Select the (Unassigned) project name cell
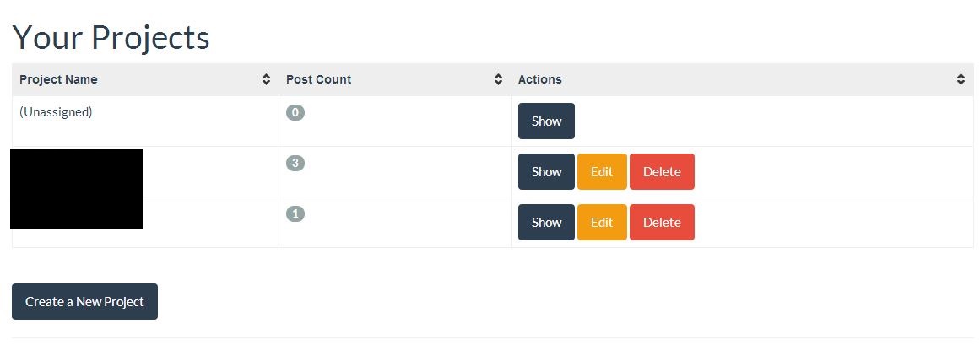This screenshot has width=980, height=345. 146,121
